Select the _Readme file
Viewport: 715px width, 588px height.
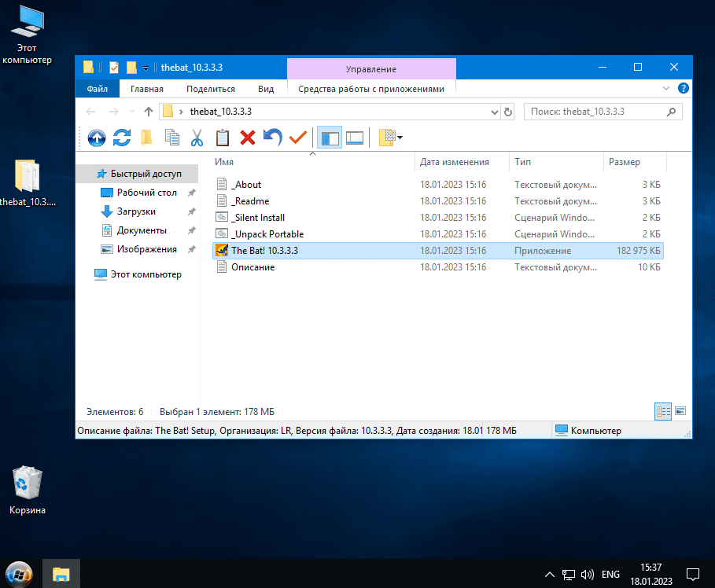click(438, 201)
